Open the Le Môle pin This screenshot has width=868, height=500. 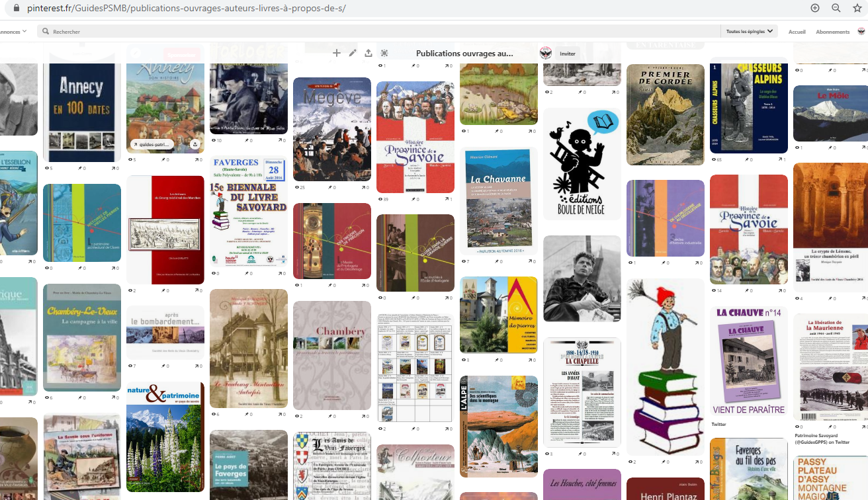click(831, 114)
